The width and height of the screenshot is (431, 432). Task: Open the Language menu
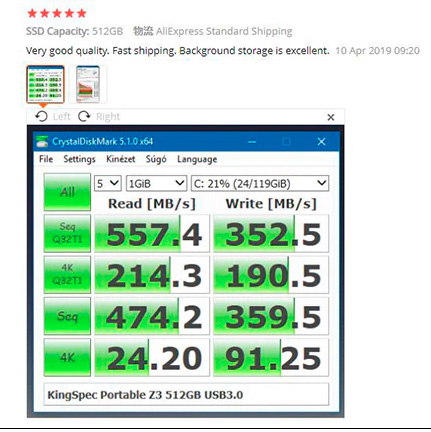[197, 159]
